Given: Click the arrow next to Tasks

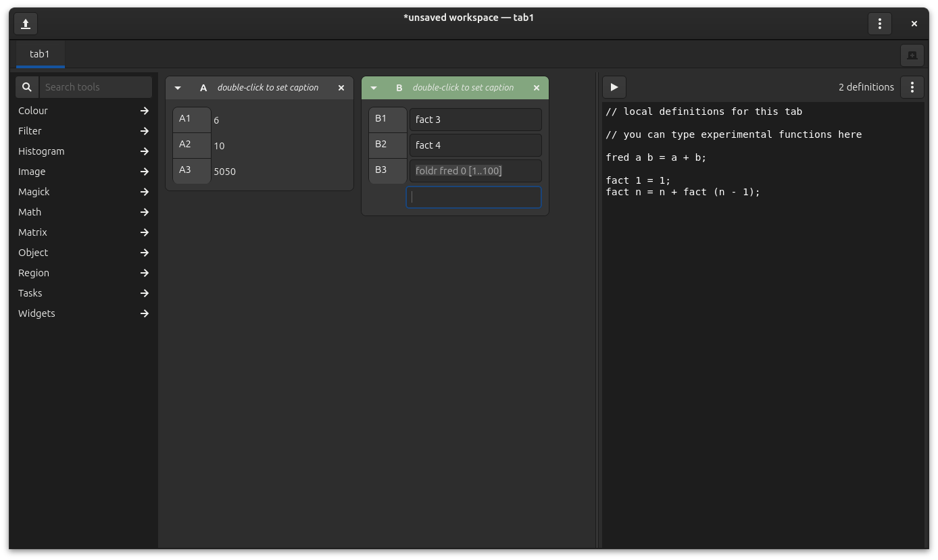Looking at the screenshot, I should click(144, 293).
